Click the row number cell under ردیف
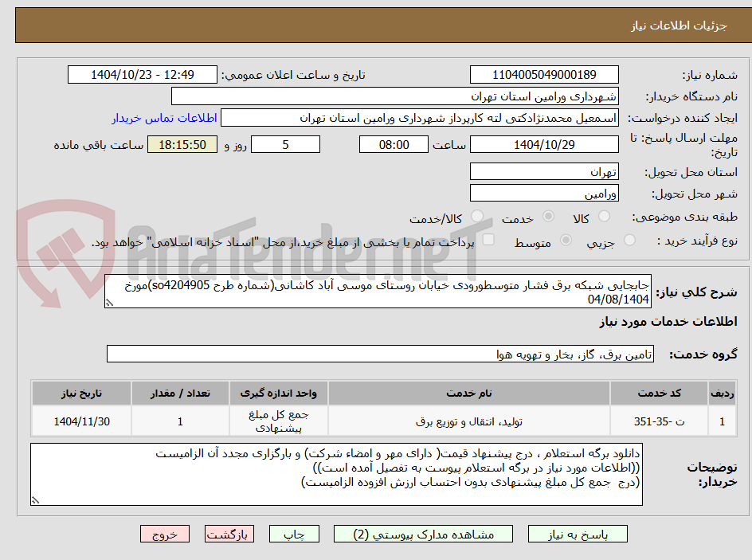The width and height of the screenshot is (752, 560). click(x=723, y=421)
